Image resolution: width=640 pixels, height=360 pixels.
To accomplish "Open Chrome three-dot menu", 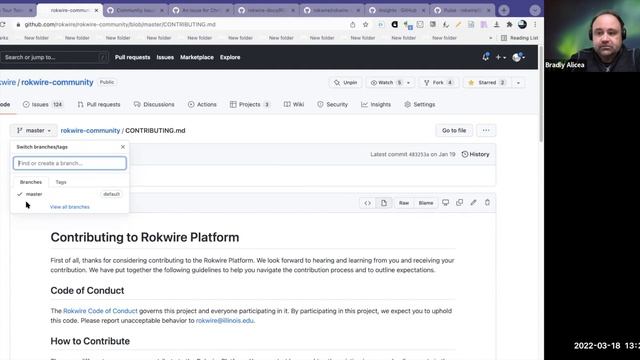I will pos(535,25).
